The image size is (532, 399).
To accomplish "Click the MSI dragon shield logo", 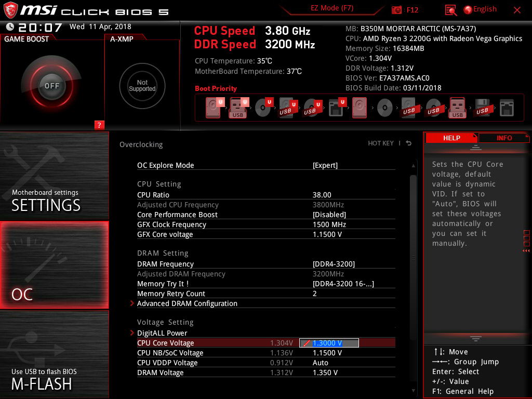I will (10, 10).
